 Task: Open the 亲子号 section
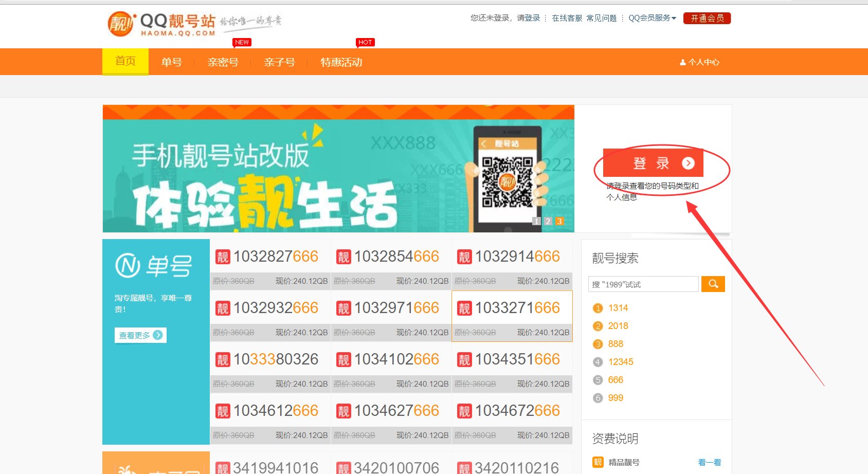pyautogui.click(x=279, y=62)
